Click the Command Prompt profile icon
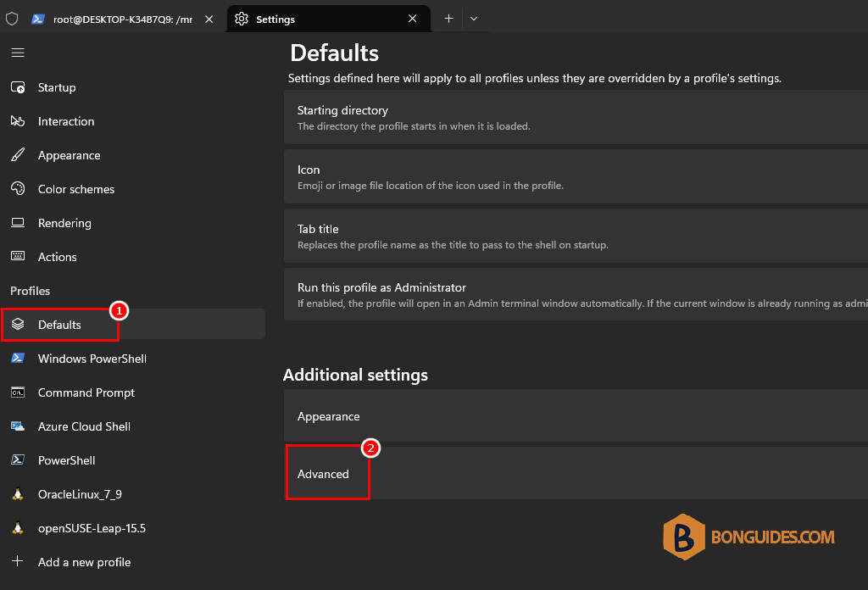Image resolution: width=868 pixels, height=590 pixels. coord(18,392)
